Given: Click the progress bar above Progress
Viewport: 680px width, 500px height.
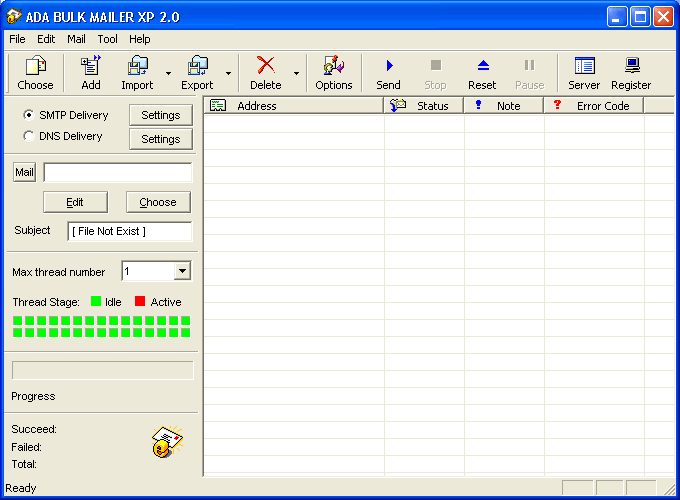Looking at the screenshot, I should (x=103, y=370).
